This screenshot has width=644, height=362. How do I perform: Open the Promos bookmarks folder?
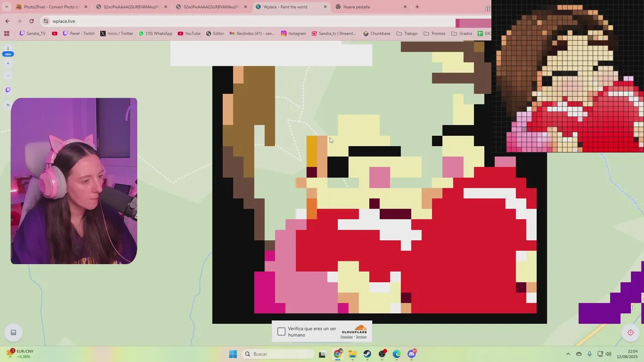point(434,34)
